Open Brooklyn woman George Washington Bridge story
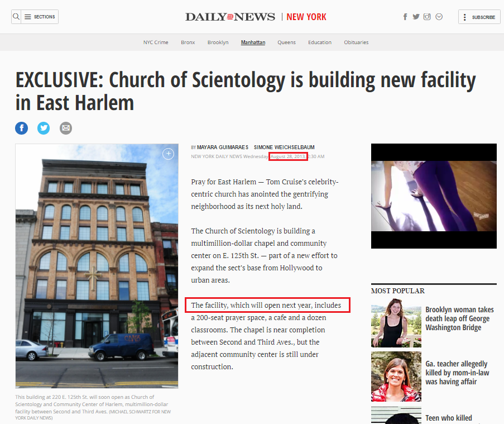 [459, 318]
